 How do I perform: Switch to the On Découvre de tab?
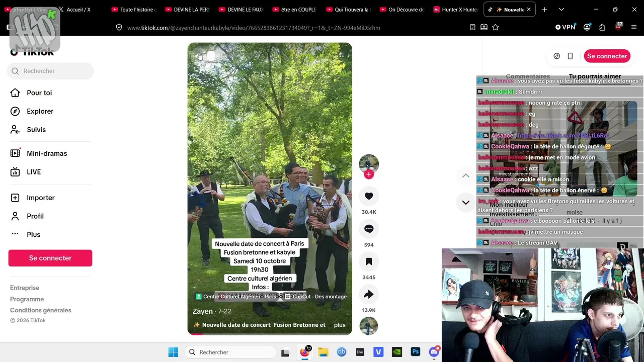[x=401, y=10]
